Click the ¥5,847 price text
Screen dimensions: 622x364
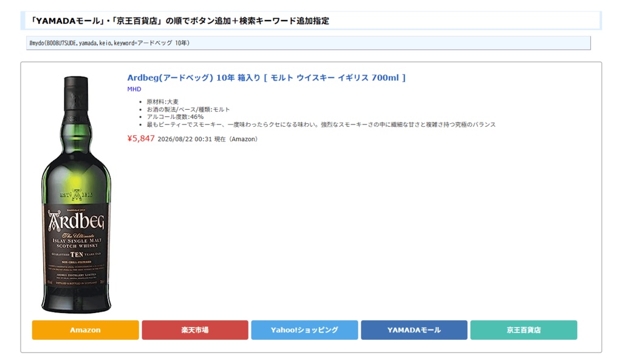(141, 138)
